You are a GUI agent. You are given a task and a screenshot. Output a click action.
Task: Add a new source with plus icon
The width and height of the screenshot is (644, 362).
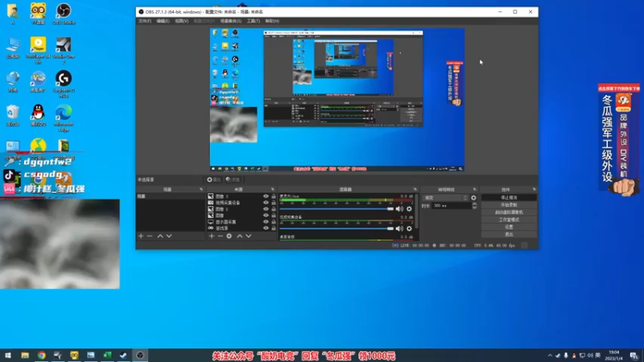coord(212,236)
